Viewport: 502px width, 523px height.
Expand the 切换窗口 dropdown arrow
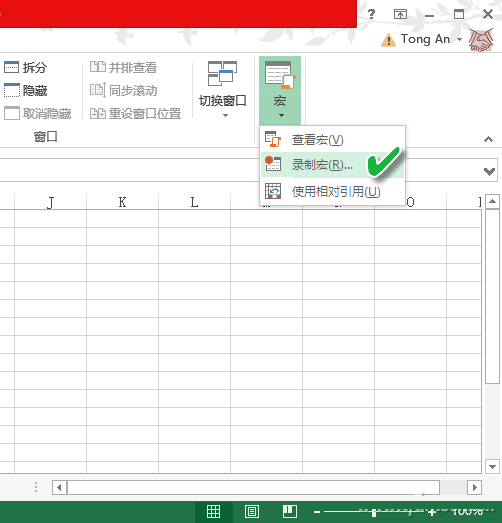coord(225,115)
